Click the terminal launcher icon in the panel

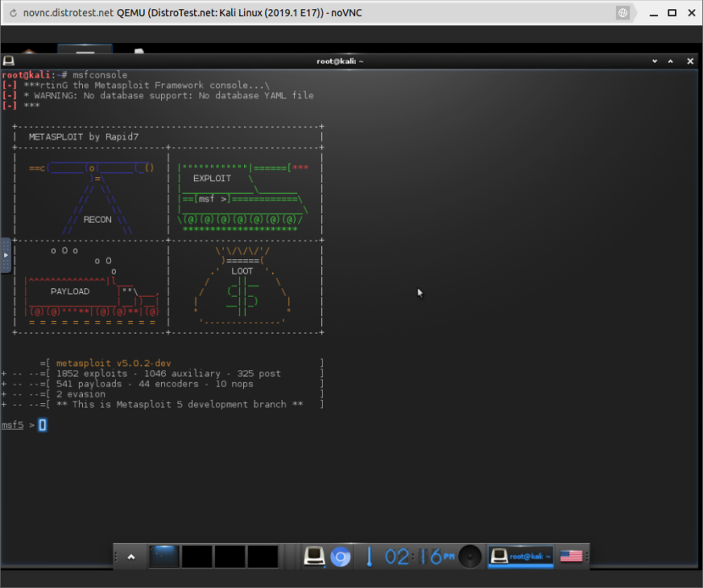(315, 557)
